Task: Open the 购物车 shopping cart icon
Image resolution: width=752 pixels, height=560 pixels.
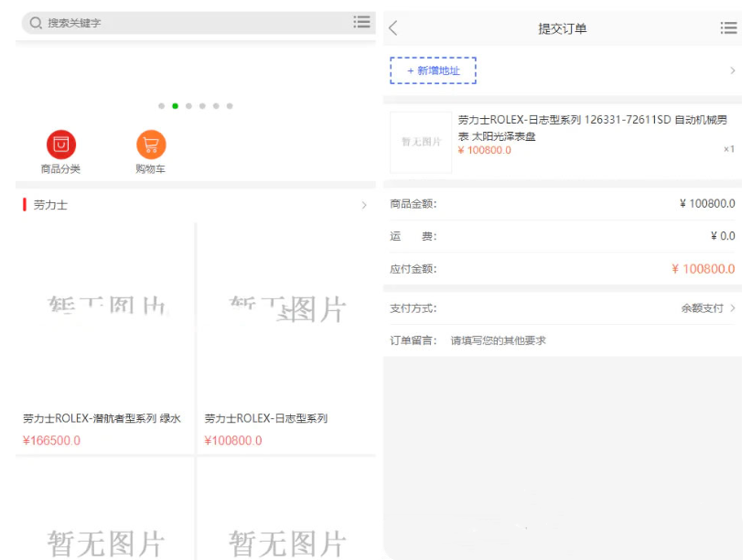Action: click(x=150, y=144)
